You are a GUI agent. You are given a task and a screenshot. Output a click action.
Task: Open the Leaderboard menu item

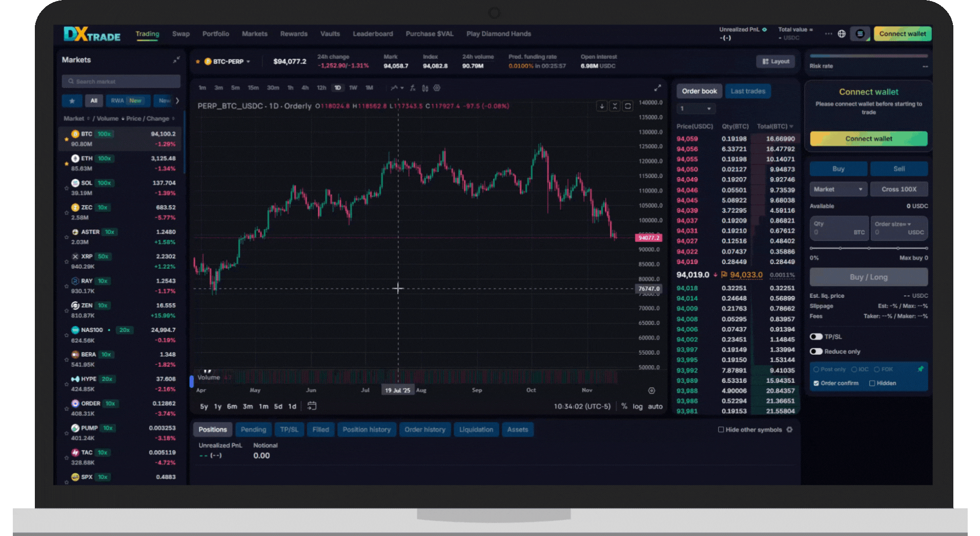(373, 34)
